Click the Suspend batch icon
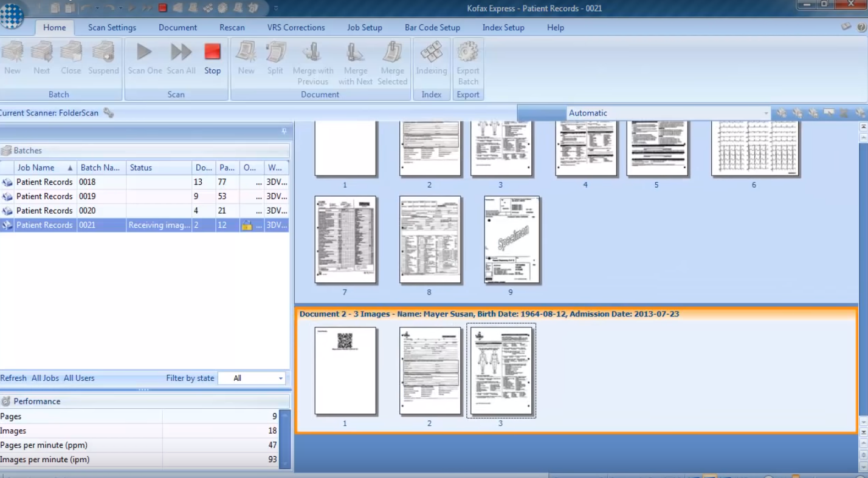868x478 pixels. coord(103,52)
